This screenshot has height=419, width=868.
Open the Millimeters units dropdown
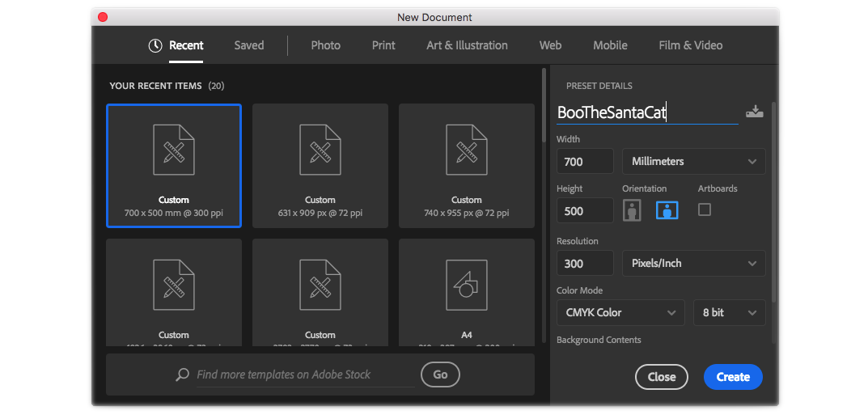(x=693, y=161)
